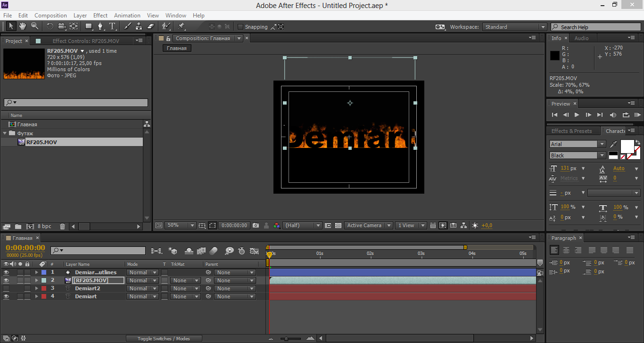
Task: Select the Rectangle shape tool
Action: point(89,26)
